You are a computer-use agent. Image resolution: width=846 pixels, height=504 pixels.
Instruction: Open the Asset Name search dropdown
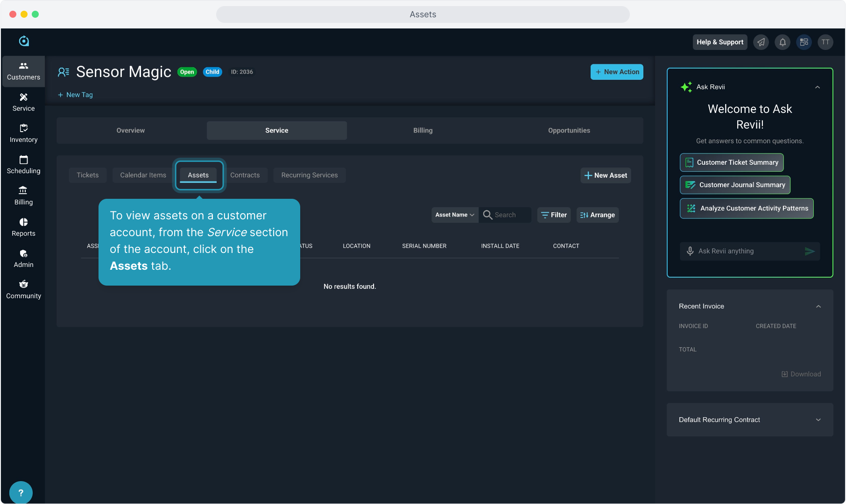455,215
